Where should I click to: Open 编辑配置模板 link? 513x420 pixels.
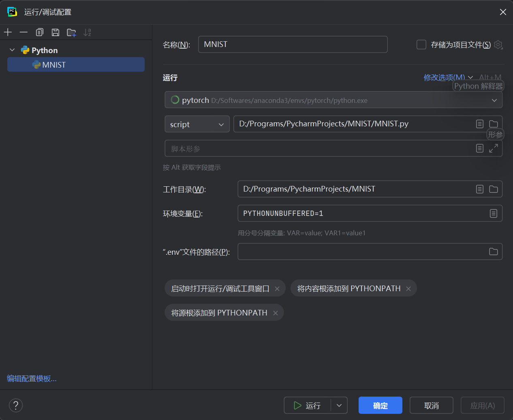(31, 378)
